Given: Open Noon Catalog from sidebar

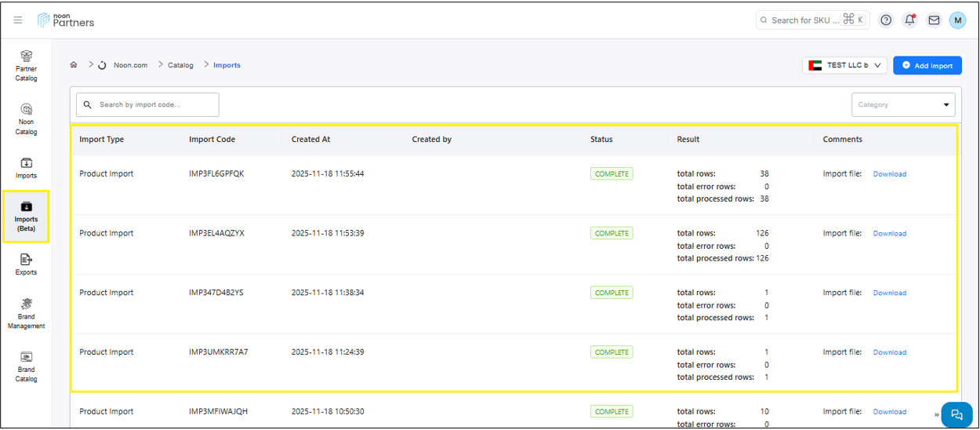Looking at the screenshot, I should pyautogui.click(x=26, y=118).
